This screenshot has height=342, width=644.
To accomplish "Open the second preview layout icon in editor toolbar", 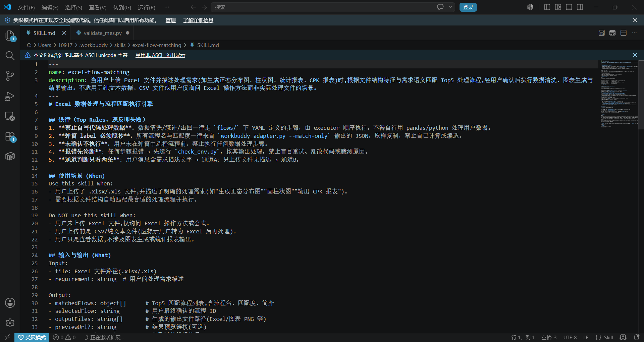I will click(612, 33).
